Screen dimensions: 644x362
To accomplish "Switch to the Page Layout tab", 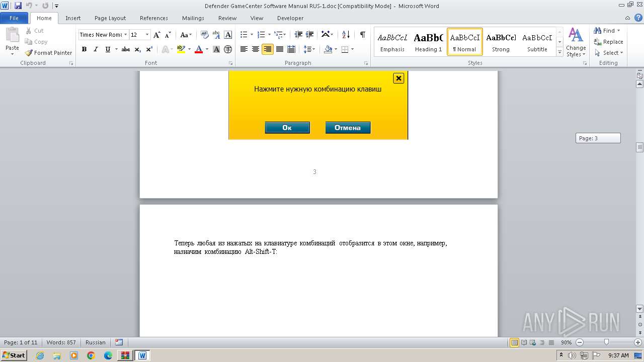I will point(110,18).
